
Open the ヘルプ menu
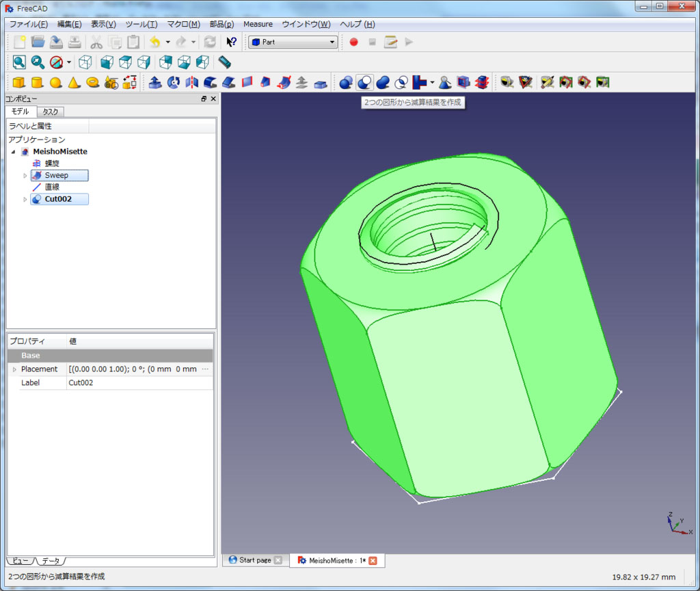click(x=357, y=24)
